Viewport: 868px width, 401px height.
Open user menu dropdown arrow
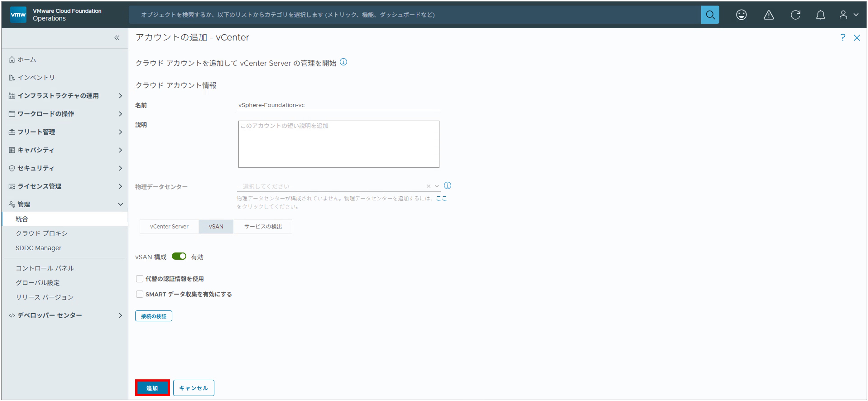click(856, 15)
